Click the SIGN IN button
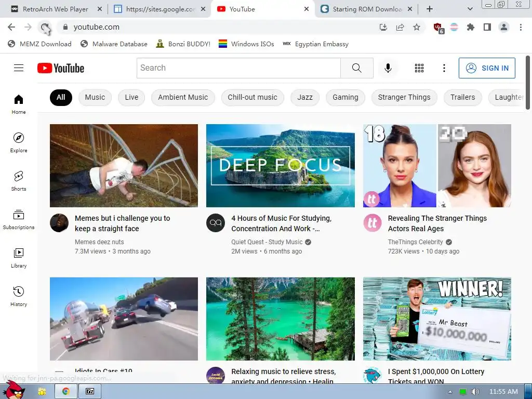Screen dimensions: 532x399 pos(487,68)
